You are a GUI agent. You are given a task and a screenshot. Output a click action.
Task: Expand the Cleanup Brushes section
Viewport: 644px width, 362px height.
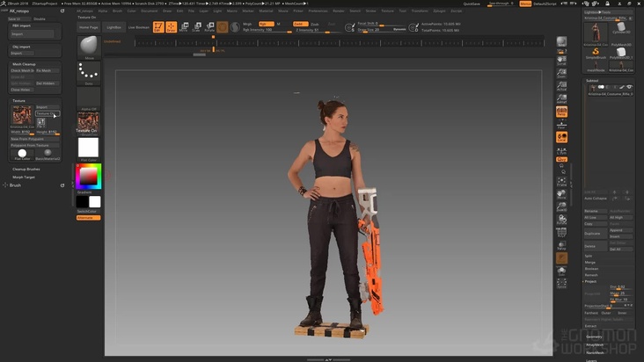(x=26, y=169)
